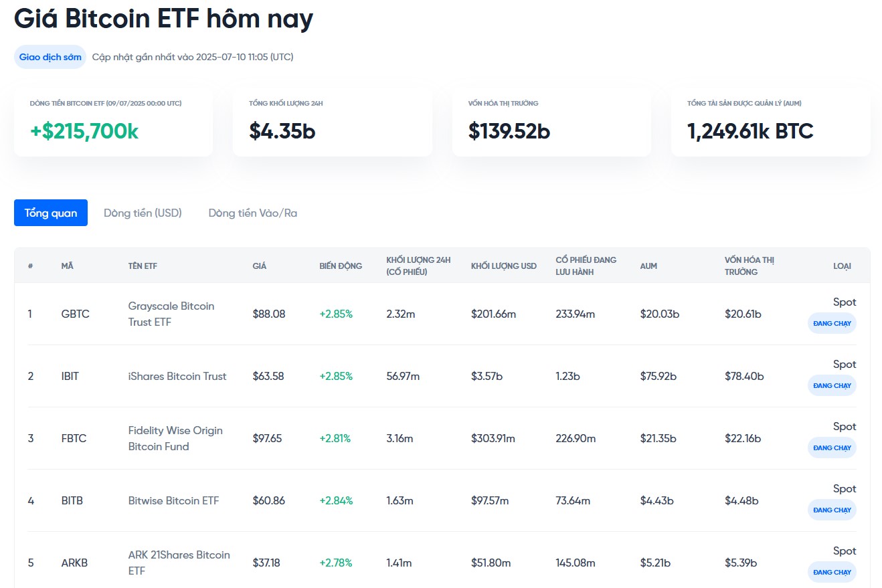Click FBTC shares outstanding 226.90m

(576, 438)
